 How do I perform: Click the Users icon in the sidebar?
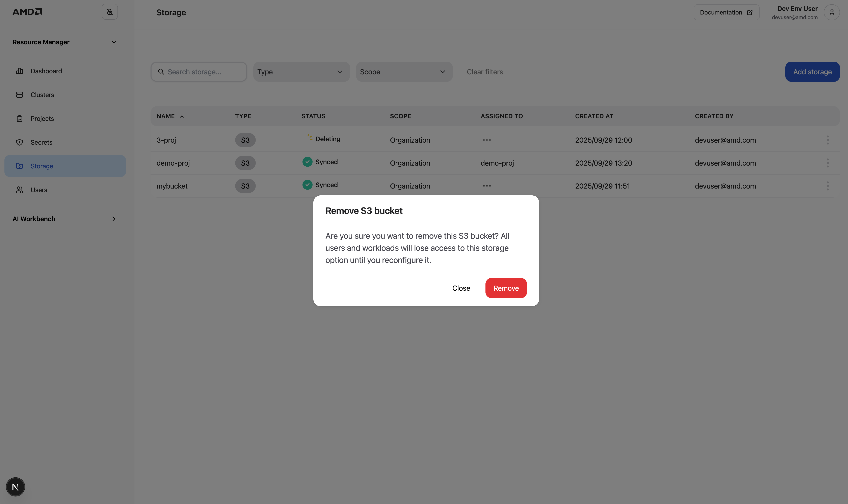[x=19, y=190]
